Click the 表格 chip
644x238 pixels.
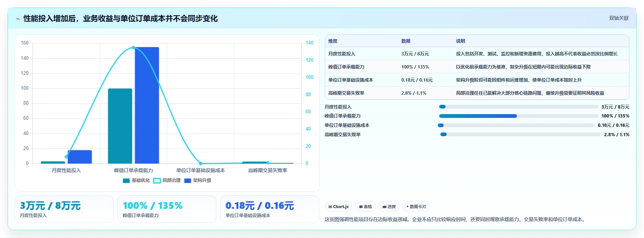[x=365, y=207]
